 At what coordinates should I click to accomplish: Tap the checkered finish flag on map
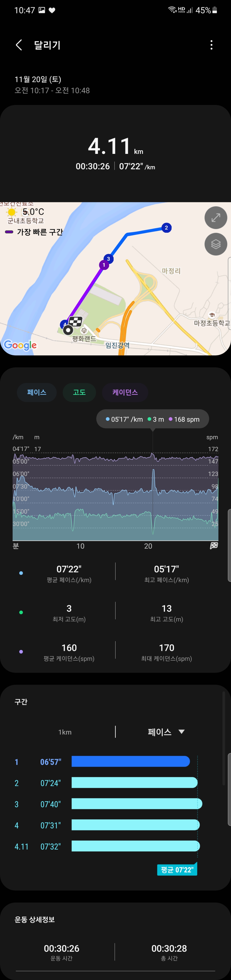76,322
